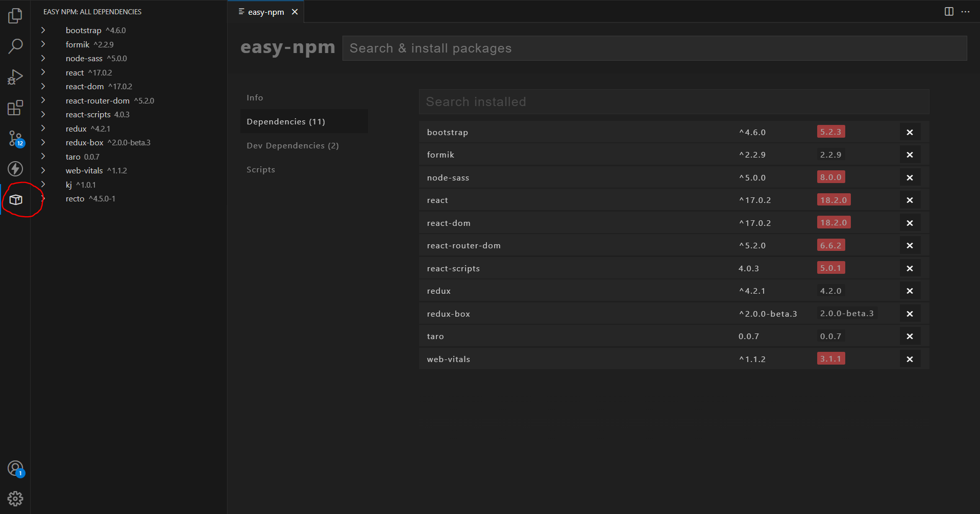This screenshot has width=980, height=514.
Task: Update react-dom to latest 18.2.0
Action: coord(834,222)
